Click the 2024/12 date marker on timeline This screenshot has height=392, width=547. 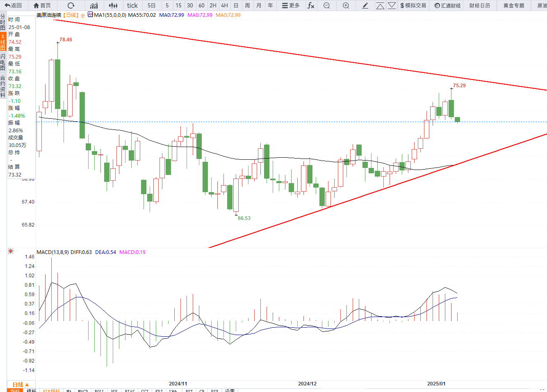pos(307,384)
